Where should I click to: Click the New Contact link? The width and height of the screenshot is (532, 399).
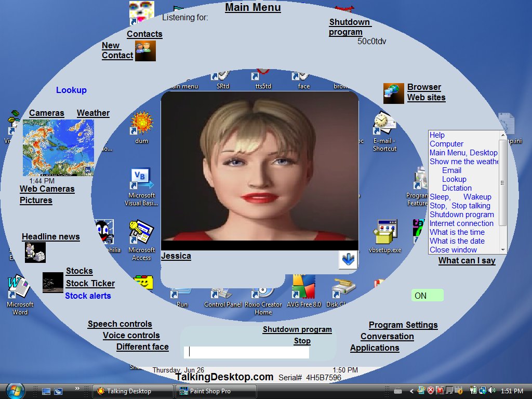click(x=117, y=50)
